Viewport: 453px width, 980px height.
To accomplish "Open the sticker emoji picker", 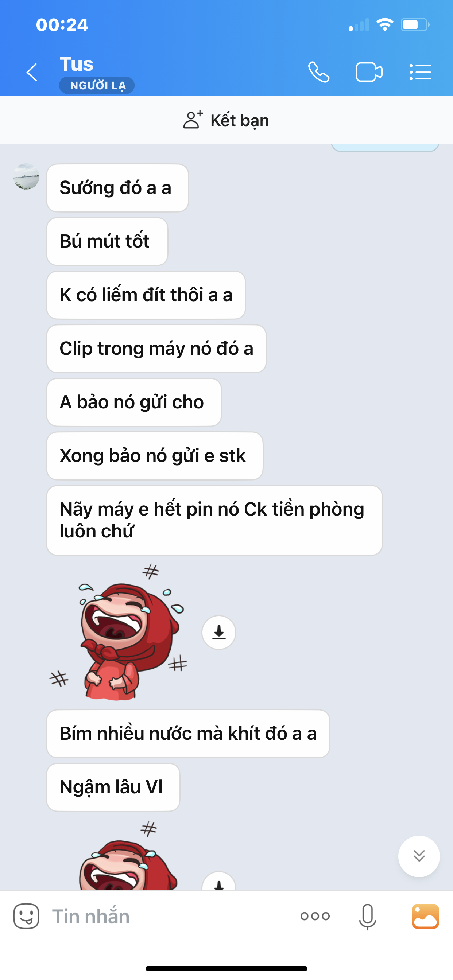I will [x=26, y=916].
